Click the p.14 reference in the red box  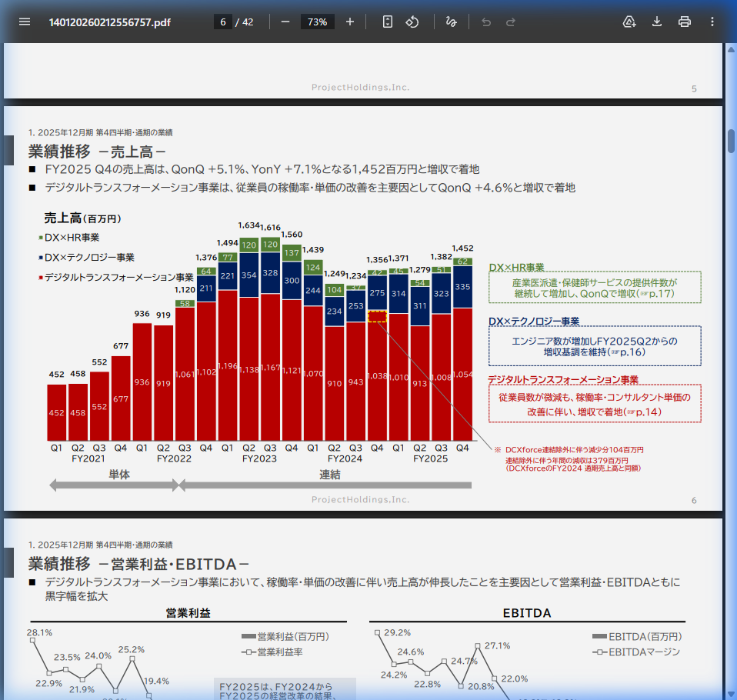(645, 412)
